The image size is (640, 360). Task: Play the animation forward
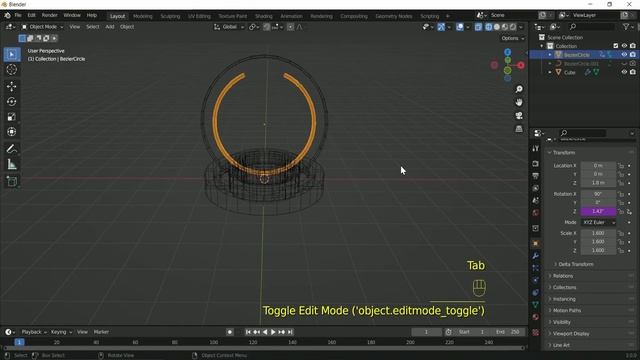point(273,332)
